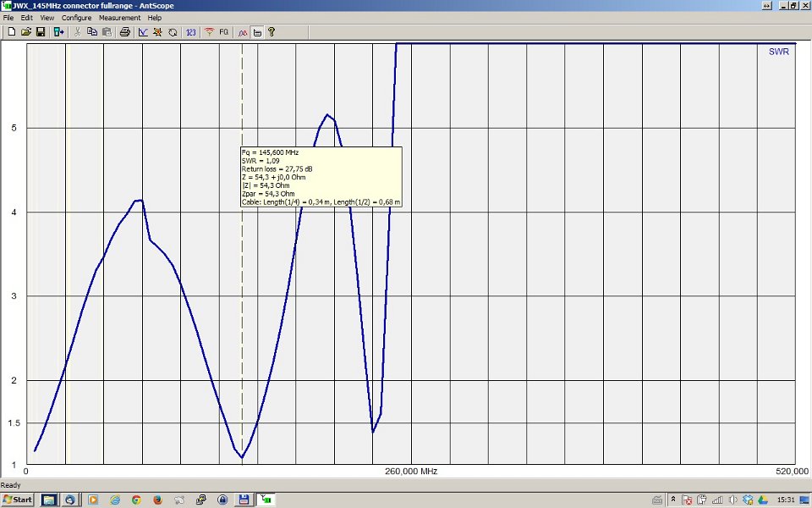The image size is (812, 508).
Task: Click the help question mark icon
Action: pyautogui.click(x=272, y=32)
